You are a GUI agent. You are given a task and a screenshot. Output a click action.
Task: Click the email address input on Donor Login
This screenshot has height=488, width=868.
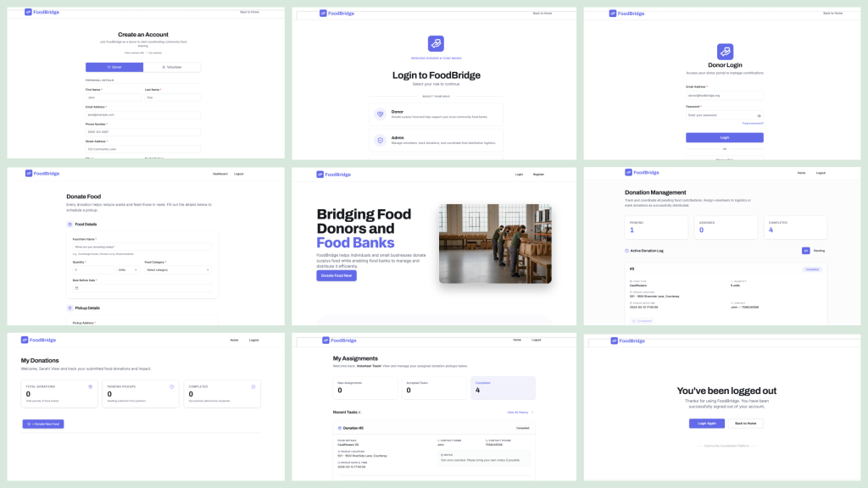coord(725,95)
